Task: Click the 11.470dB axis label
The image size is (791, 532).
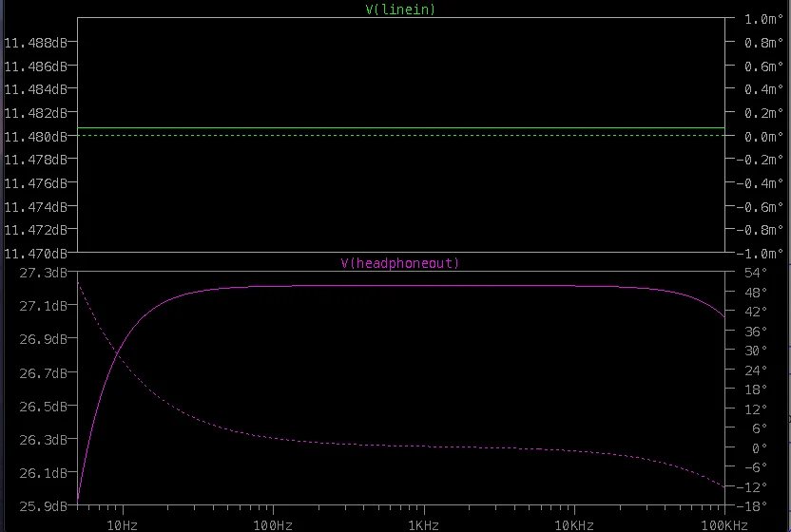Action: tap(36, 253)
